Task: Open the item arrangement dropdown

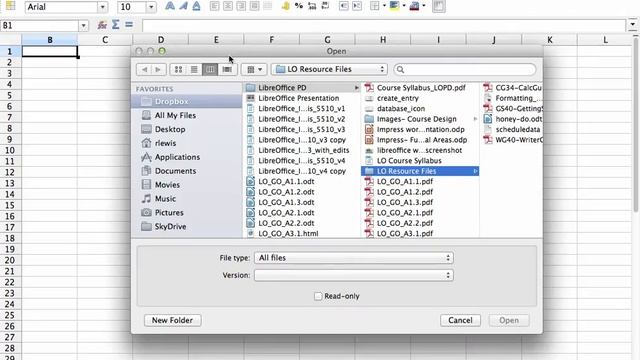Action: point(254,69)
